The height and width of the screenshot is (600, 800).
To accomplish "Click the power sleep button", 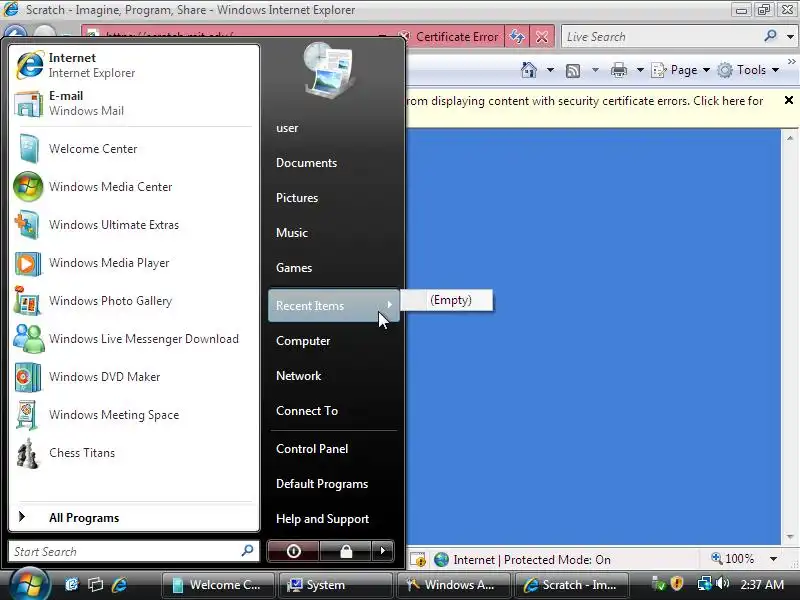I will 293,551.
